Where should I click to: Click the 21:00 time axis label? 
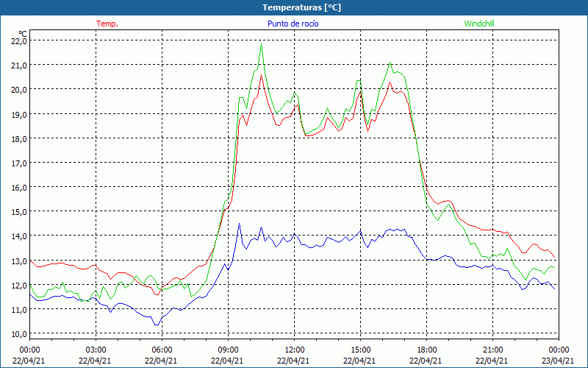click(x=492, y=350)
